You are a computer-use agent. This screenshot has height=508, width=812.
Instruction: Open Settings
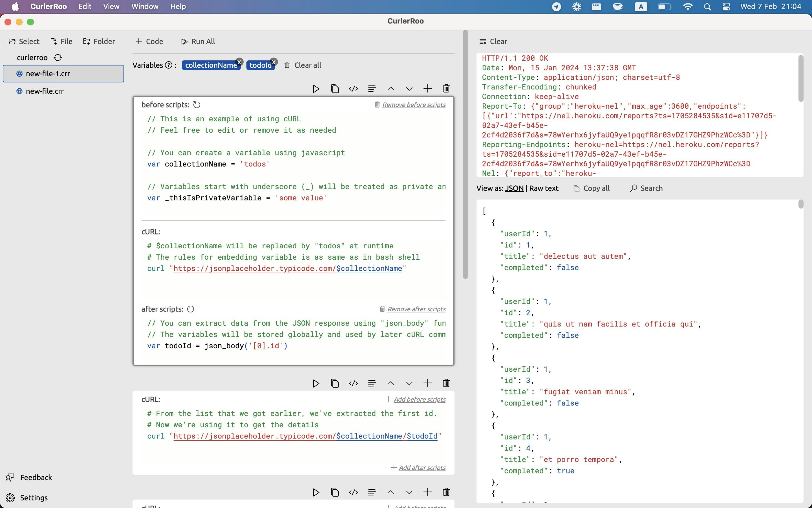[x=27, y=498]
